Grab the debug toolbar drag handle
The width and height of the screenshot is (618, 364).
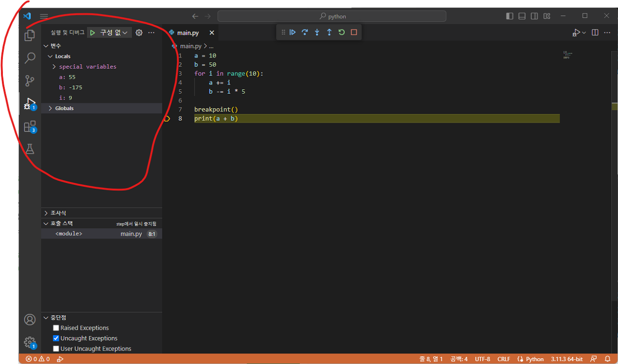tap(283, 32)
